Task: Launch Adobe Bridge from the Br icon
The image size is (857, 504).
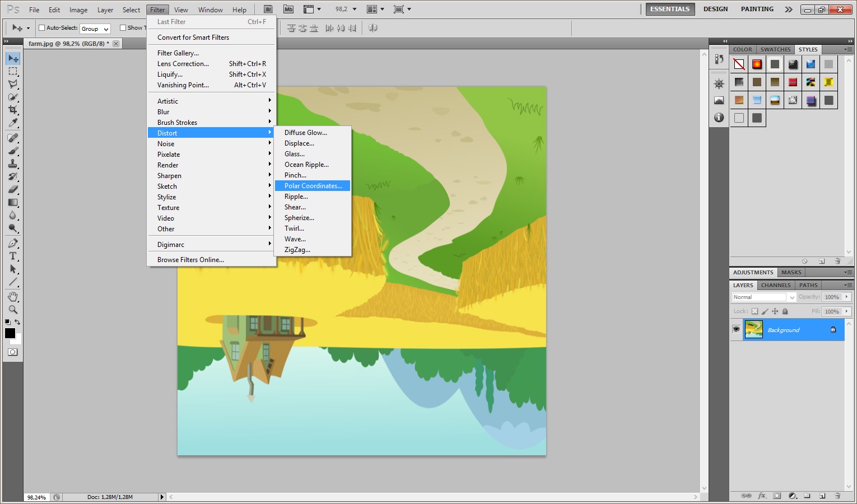Action: pyautogui.click(x=268, y=10)
